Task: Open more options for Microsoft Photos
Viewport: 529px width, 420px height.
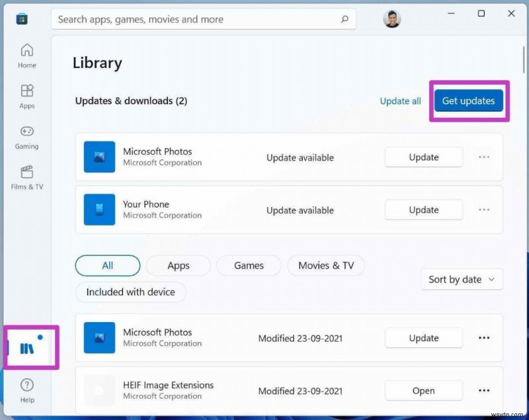Action: coord(484,157)
